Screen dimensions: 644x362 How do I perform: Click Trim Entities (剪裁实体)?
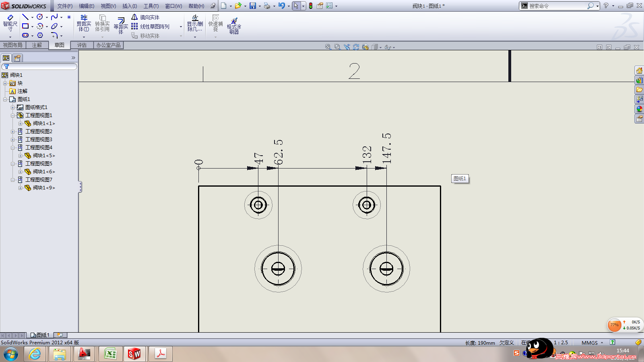pyautogui.click(x=84, y=23)
